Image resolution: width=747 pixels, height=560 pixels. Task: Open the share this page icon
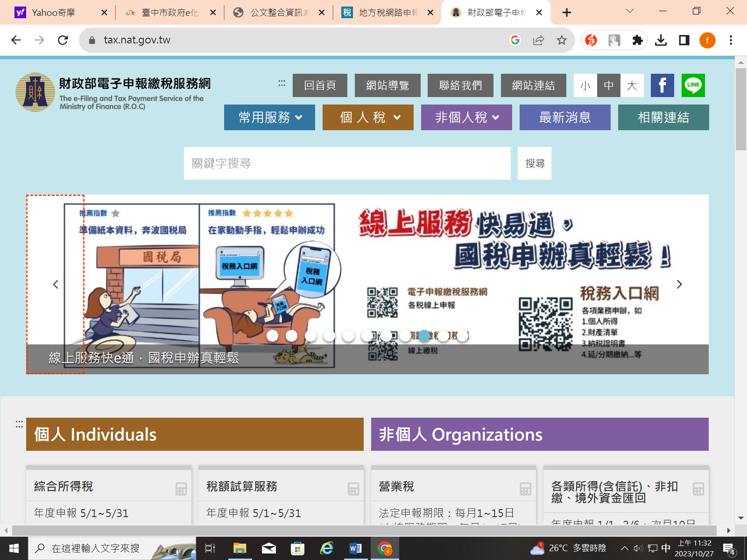click(538, 40)
